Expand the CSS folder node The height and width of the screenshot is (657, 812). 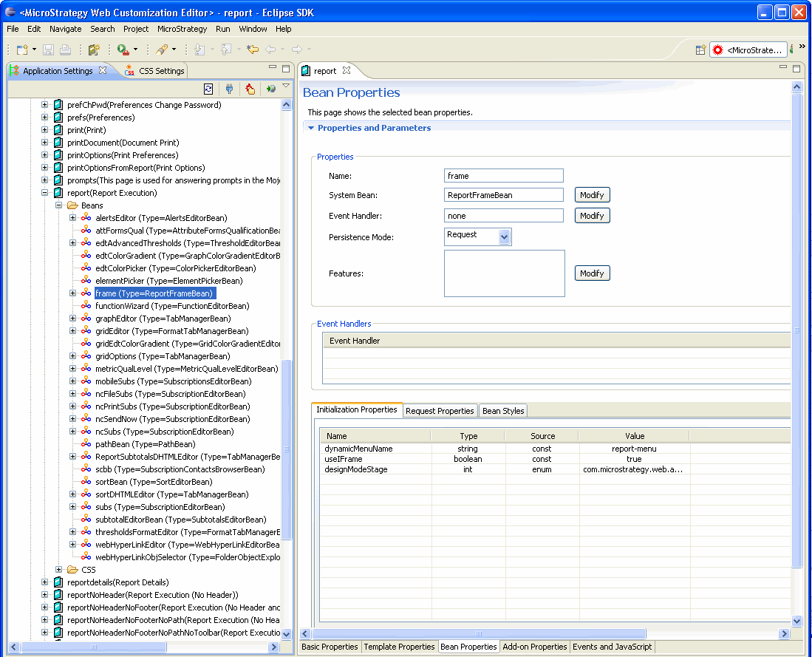pyautogui.click(x=58, y=570)
